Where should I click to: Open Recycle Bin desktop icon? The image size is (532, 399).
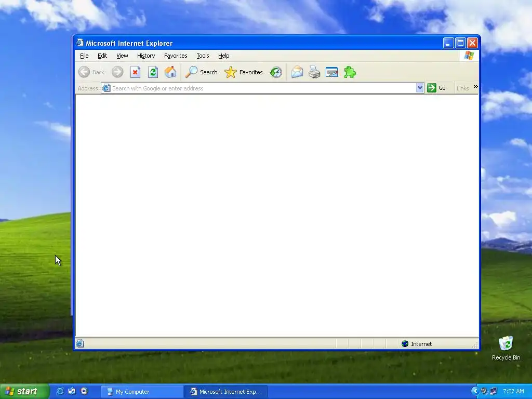[x=506, y=348]
